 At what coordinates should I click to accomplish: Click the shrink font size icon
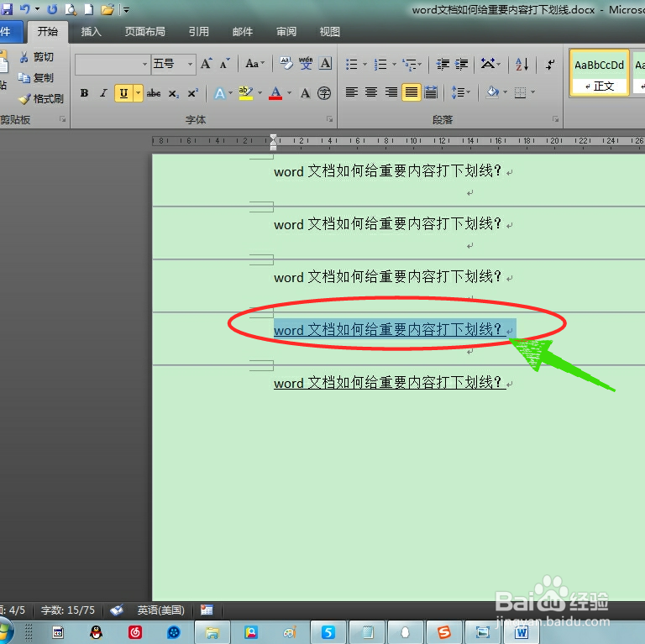[224, 64]
